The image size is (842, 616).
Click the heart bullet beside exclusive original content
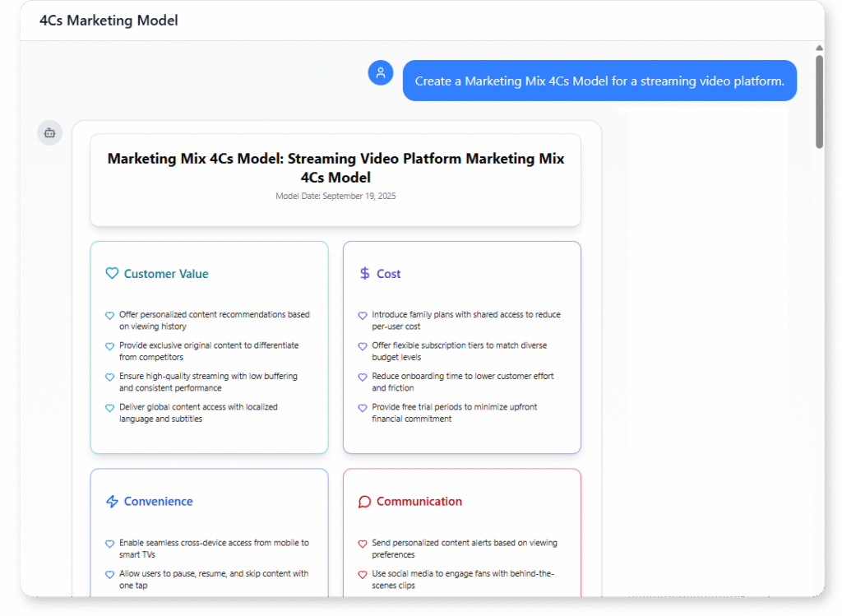coord(109,346)
